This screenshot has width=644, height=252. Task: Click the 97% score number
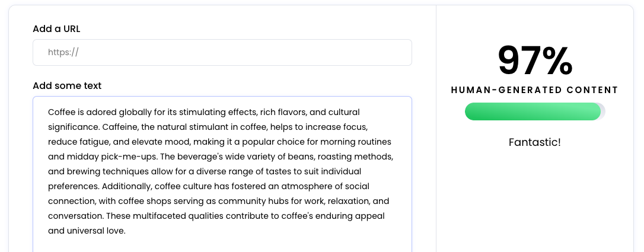(535, 60)
